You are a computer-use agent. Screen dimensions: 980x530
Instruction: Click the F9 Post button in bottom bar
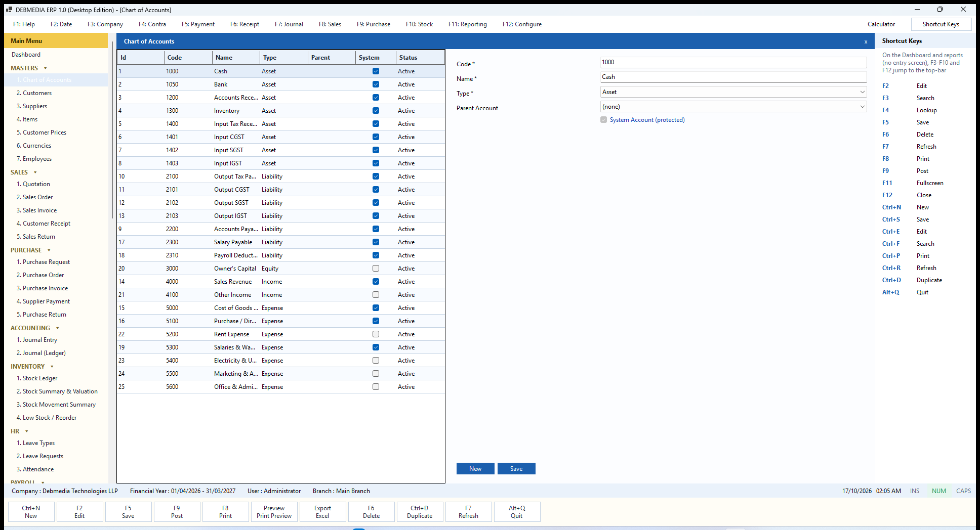[x=177, y=512]
